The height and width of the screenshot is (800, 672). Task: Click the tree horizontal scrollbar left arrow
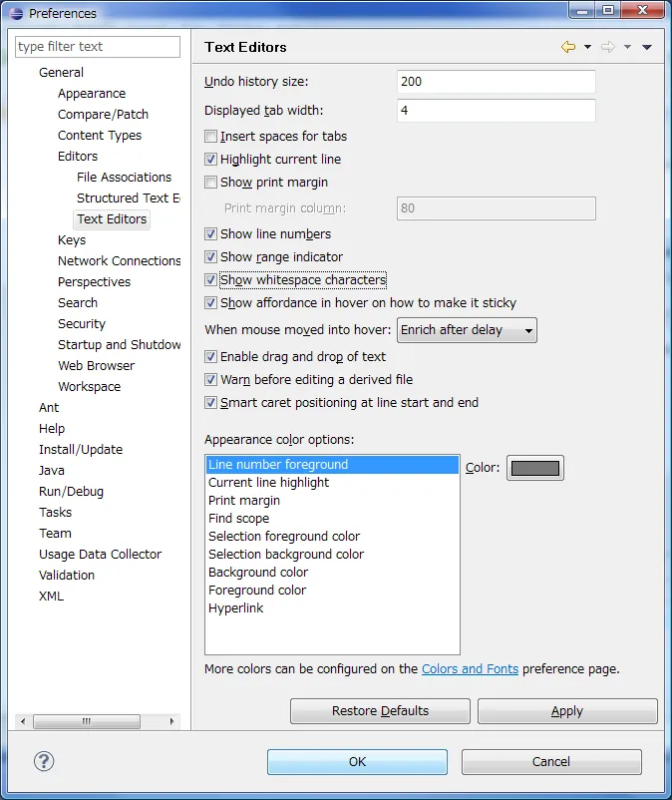coord(23,721)
